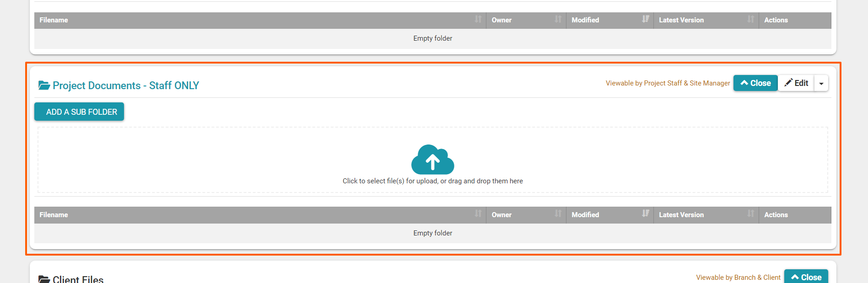Sort Project Documents table by Modified icon
The height and width of the screenshot is (283, 868).
coord(645,214)
